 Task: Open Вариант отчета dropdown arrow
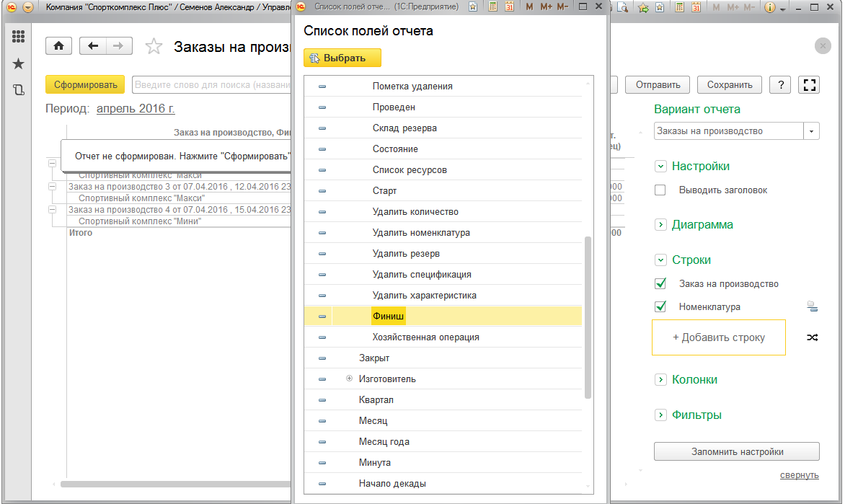tap(811, 131)
